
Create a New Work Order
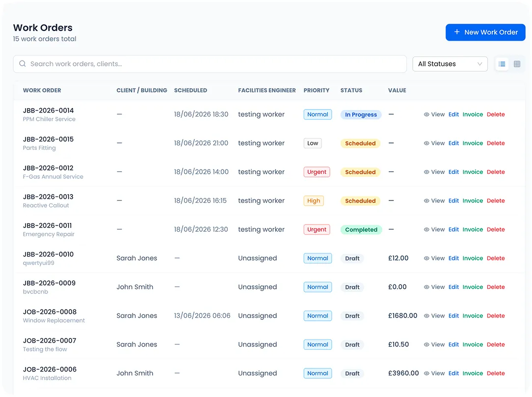[x=485, y=32]
